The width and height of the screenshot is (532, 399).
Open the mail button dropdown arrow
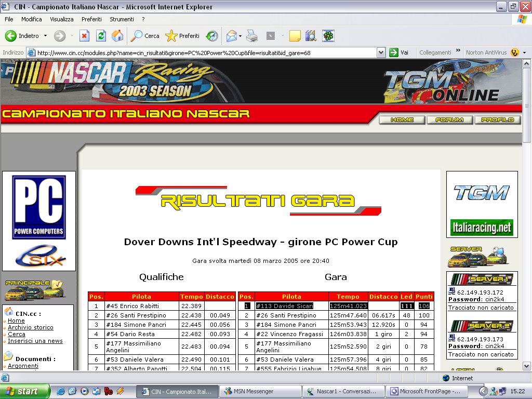tap(240, 36)
